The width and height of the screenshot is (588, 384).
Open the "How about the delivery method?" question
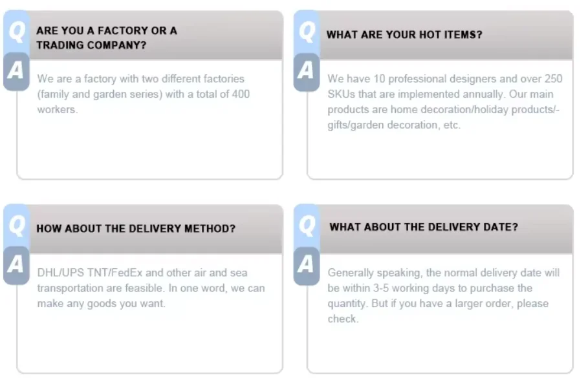[136, 229]
